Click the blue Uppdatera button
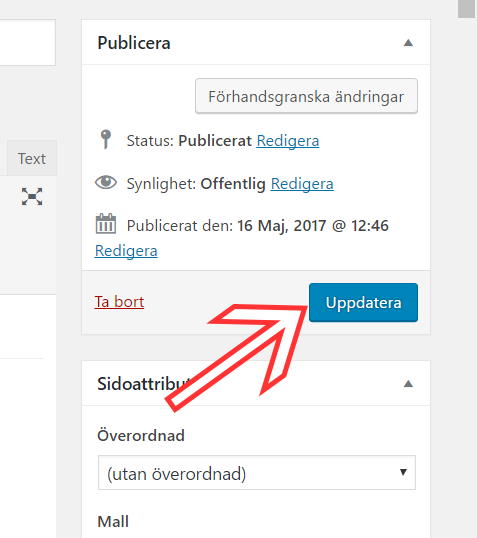The height and width of the screenshot is (538, 477). click(x=363, y=303)
